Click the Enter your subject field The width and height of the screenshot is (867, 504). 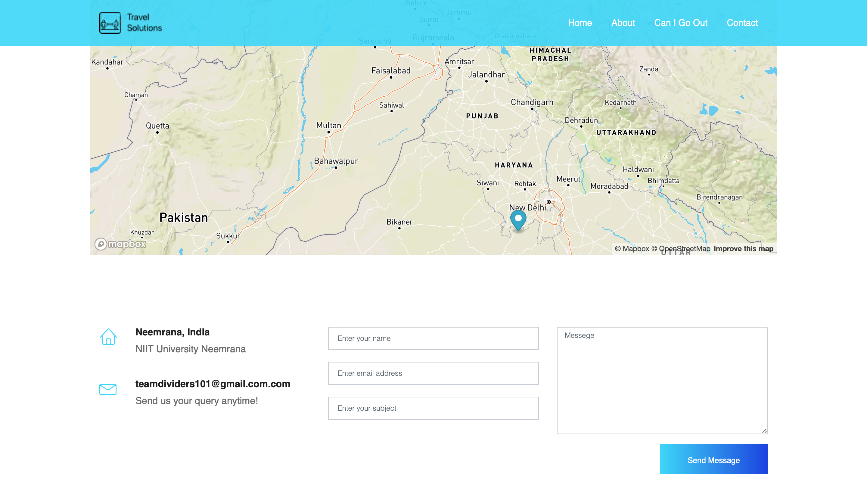tap(433, 408)
